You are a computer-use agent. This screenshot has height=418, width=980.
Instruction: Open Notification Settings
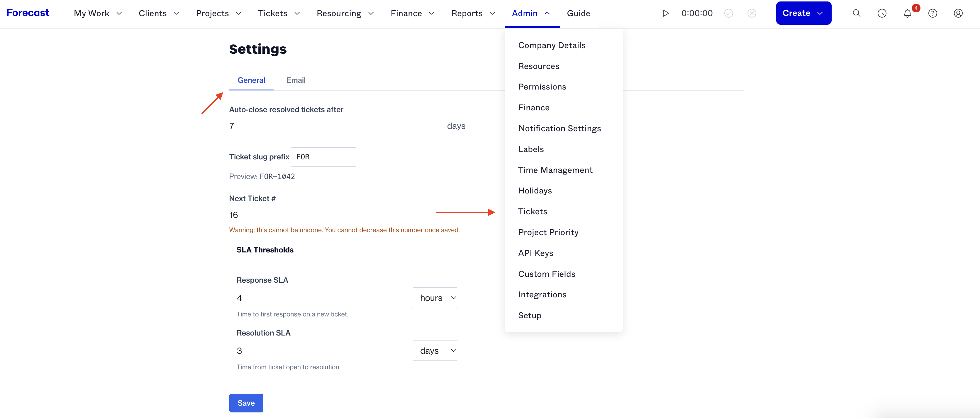(559, 128)
